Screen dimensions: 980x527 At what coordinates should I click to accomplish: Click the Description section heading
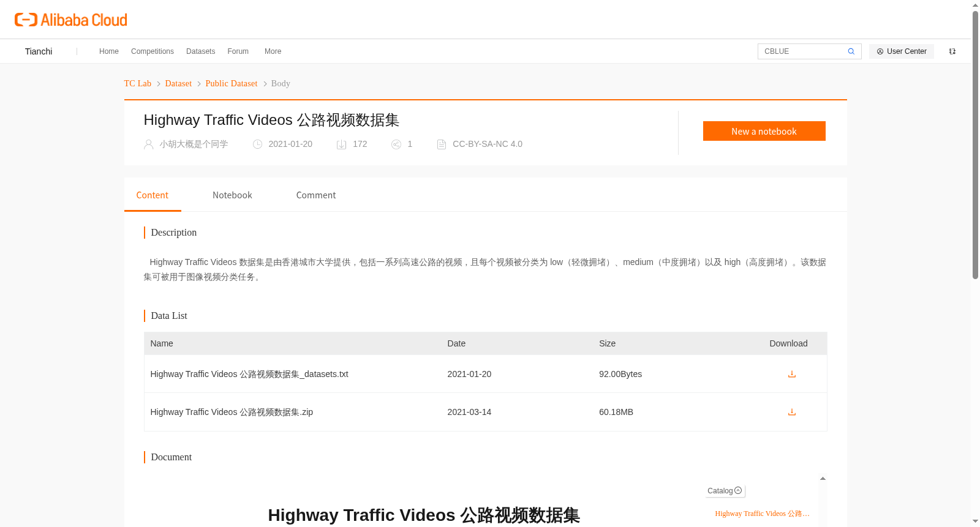[x=174, y=233]
